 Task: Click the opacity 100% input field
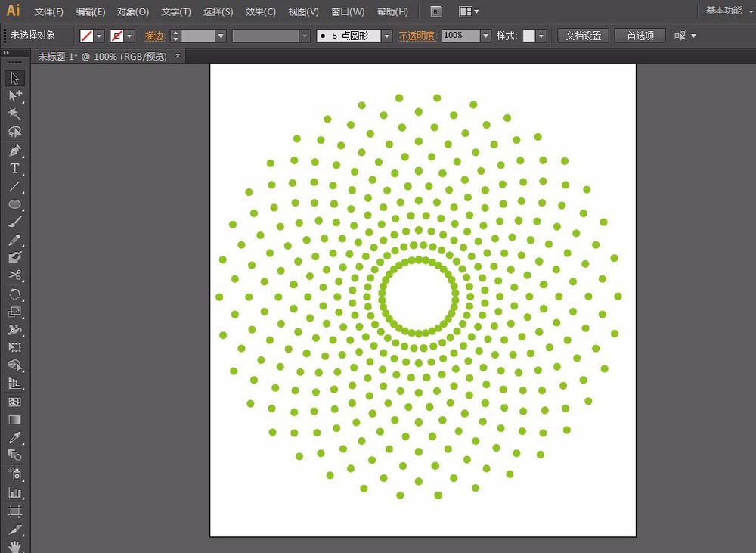[x=461, y=36]
